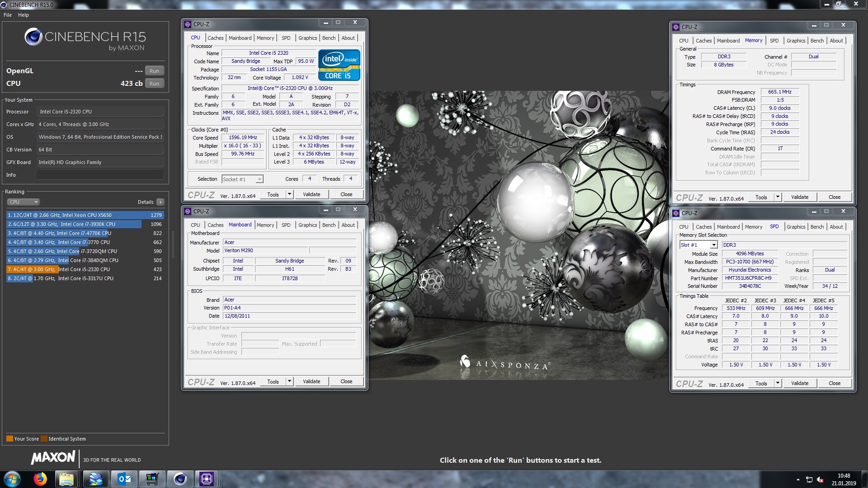Select Bench tab in Memory window

817,41
